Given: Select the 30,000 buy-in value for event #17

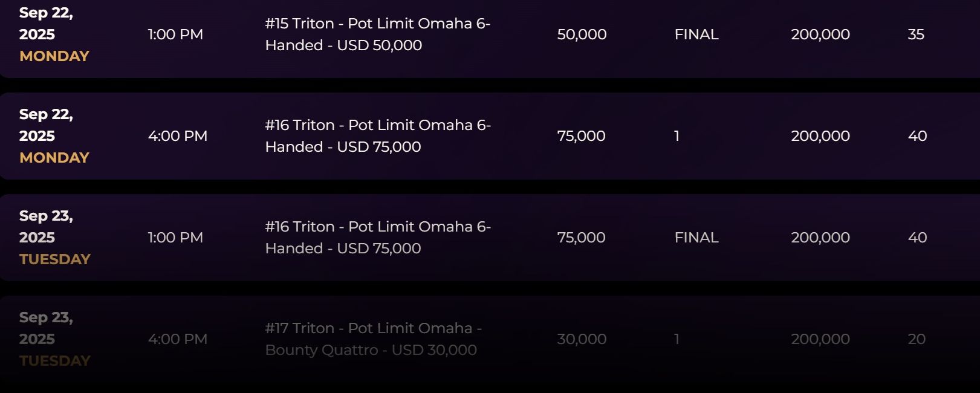Looking at the screenshot, I should pos(582,339).
